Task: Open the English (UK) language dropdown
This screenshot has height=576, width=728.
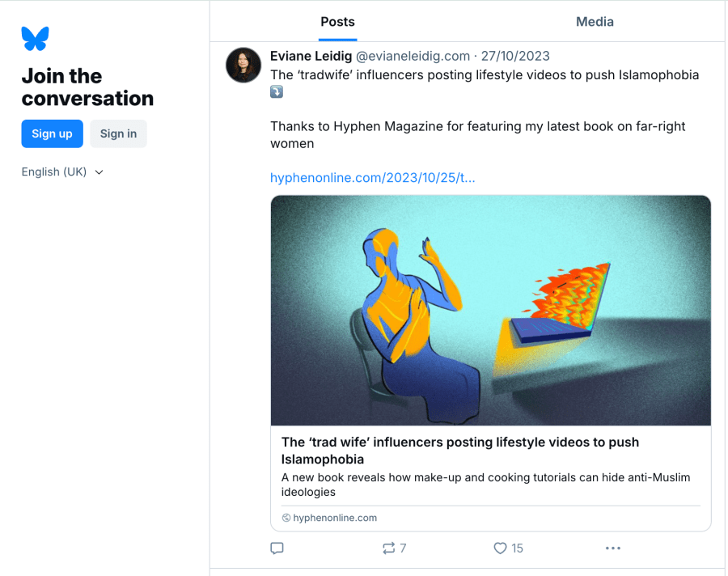Action: 54,172
